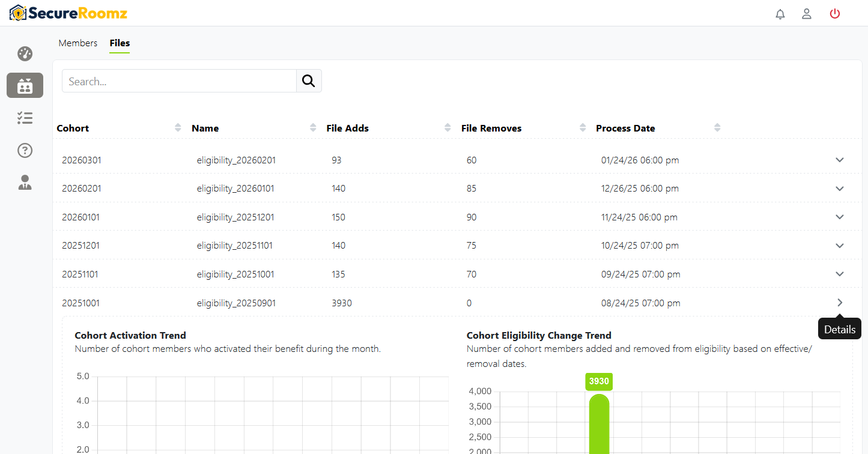Screen dimensions: 868x454
Task: Open the help question mark icon
Action: (25, 150)
